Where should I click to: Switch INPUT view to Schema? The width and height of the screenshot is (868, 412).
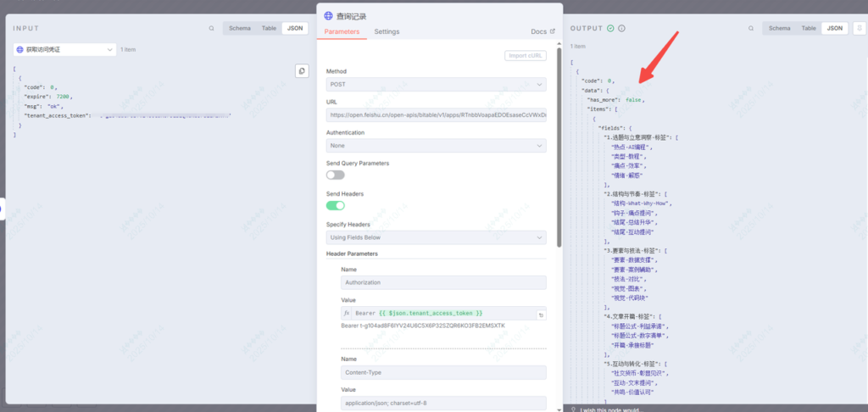tap(240, 28)
